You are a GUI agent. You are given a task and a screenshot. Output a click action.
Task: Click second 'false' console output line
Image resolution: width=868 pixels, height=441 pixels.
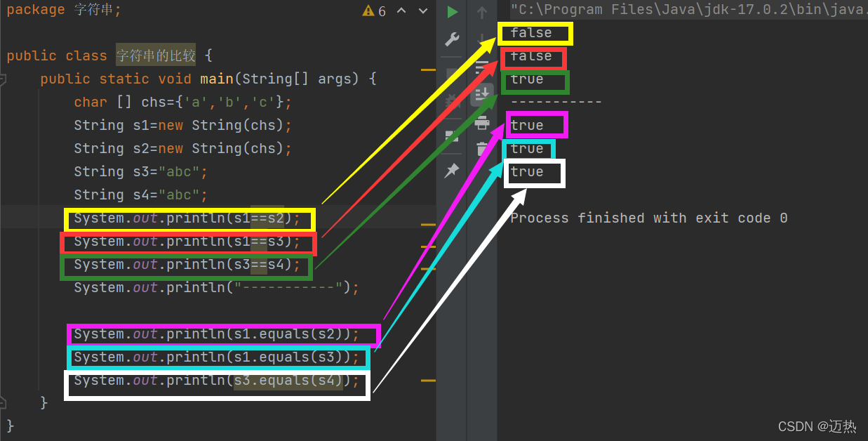coord(531,56)
